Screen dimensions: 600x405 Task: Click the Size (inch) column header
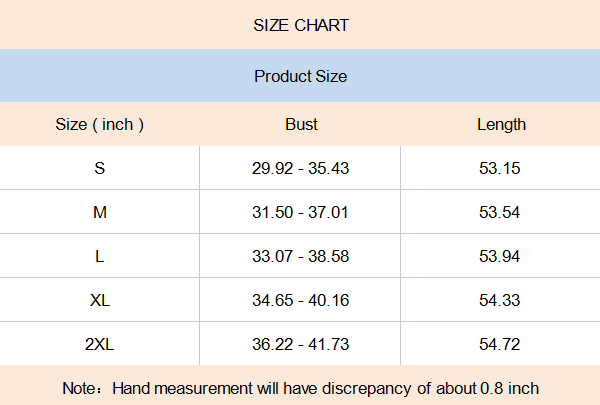100,125
